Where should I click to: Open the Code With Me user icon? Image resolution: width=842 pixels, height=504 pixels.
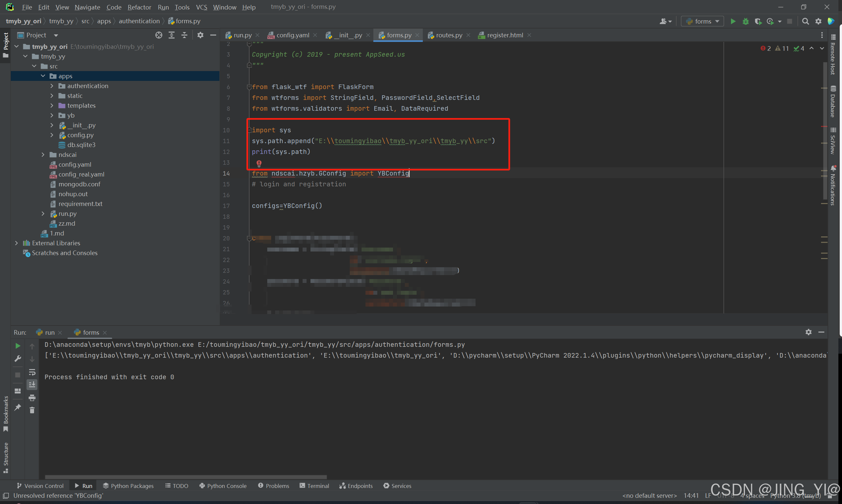665,21
